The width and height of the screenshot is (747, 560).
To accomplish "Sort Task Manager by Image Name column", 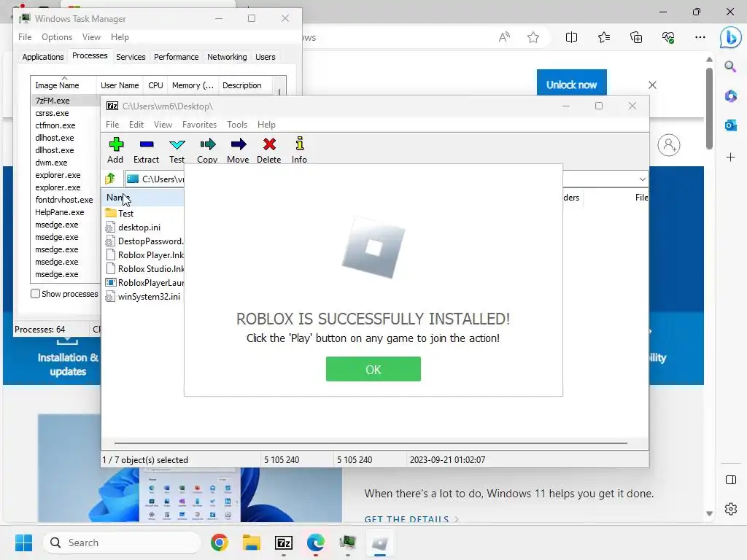I will pyautogui.click(x=63, y=85).
